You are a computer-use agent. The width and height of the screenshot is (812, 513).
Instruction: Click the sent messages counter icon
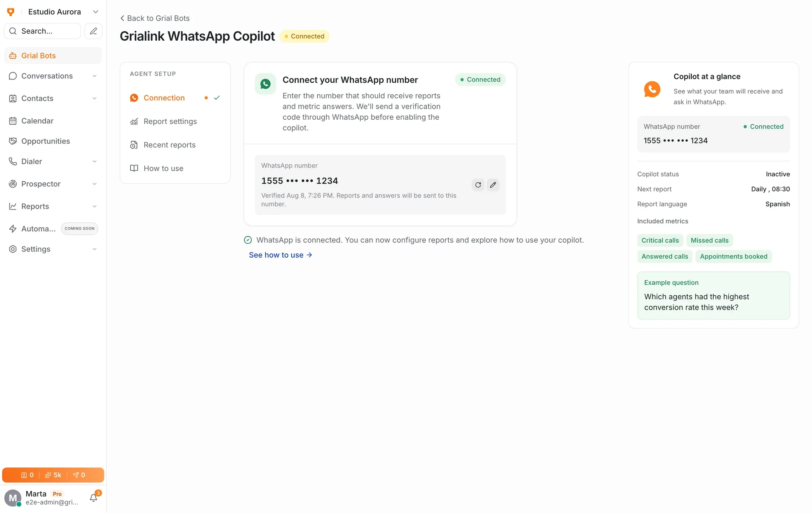(x=79, y=475)
